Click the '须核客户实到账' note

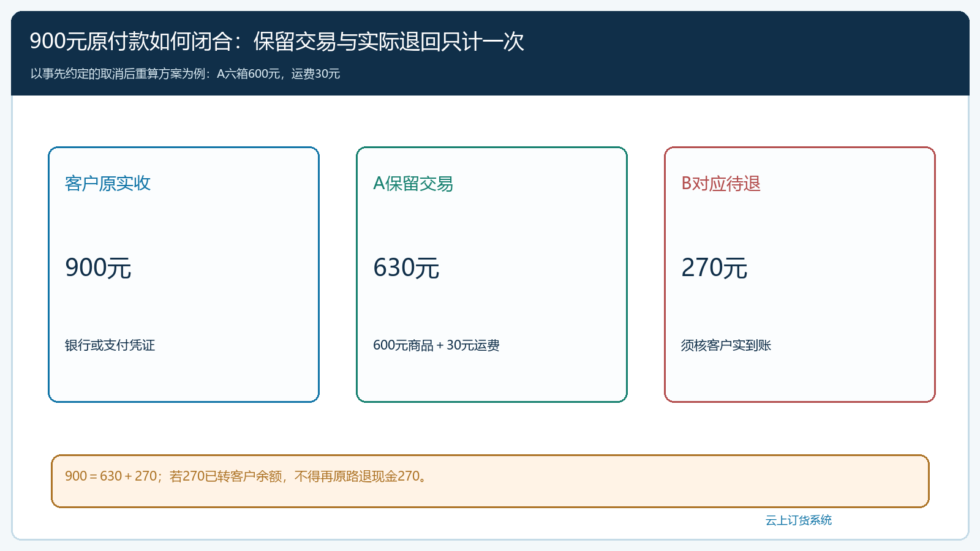pyautogui.click(x=726, y=345)
